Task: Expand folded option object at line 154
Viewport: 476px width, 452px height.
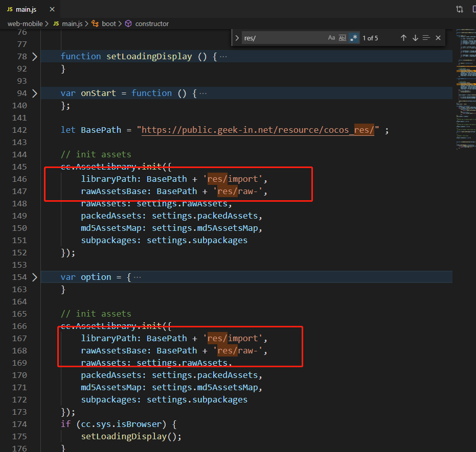Action: 35,277
